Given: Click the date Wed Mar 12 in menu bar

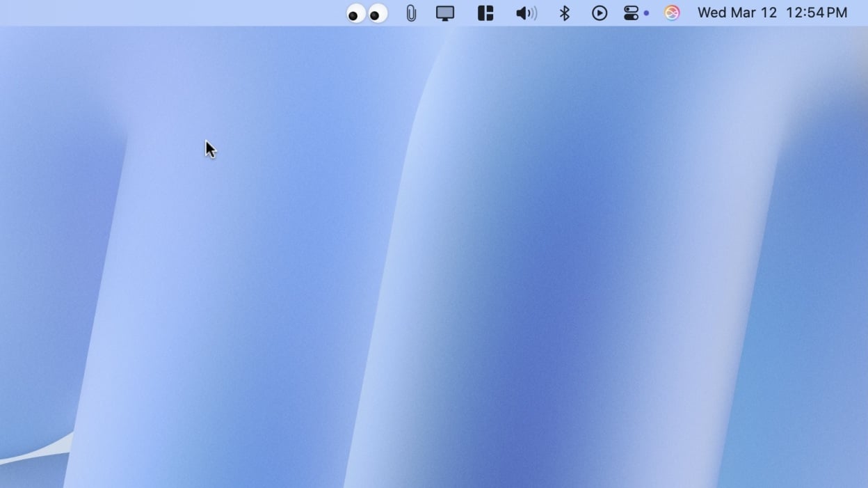Looking at the screenshot, I should pos(737,13).
